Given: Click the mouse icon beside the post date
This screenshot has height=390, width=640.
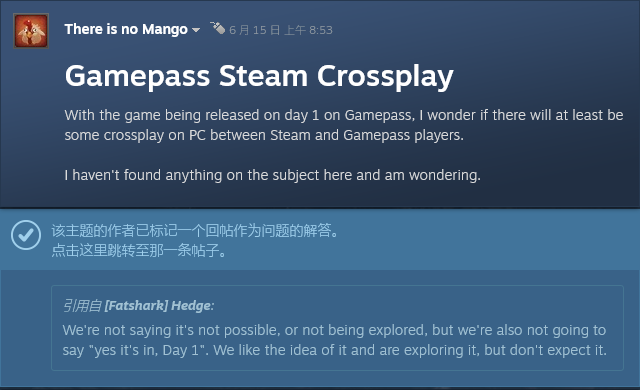Looking at the screenshot, I should [218, 28].
